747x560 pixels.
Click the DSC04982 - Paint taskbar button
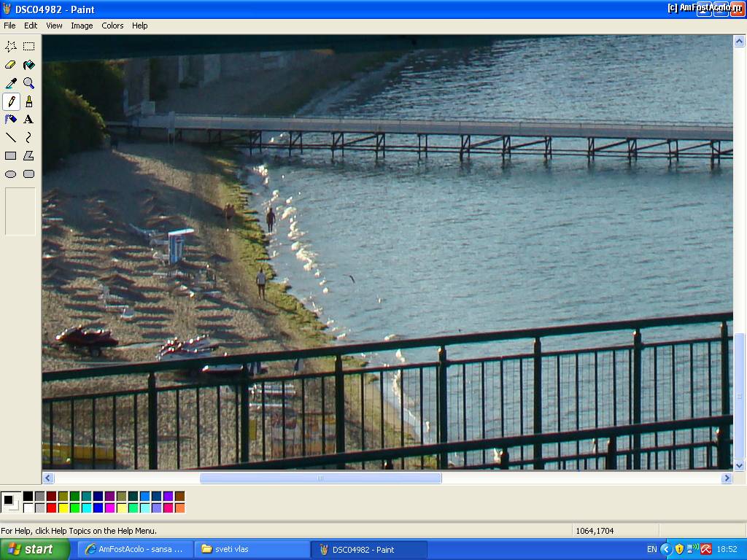tap(368, 549)
